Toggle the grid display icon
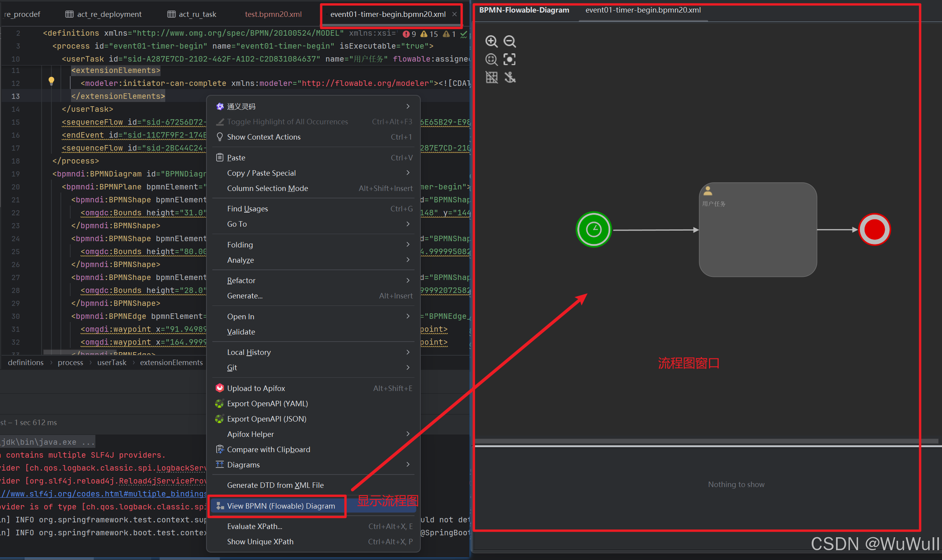 pos(491,77)
